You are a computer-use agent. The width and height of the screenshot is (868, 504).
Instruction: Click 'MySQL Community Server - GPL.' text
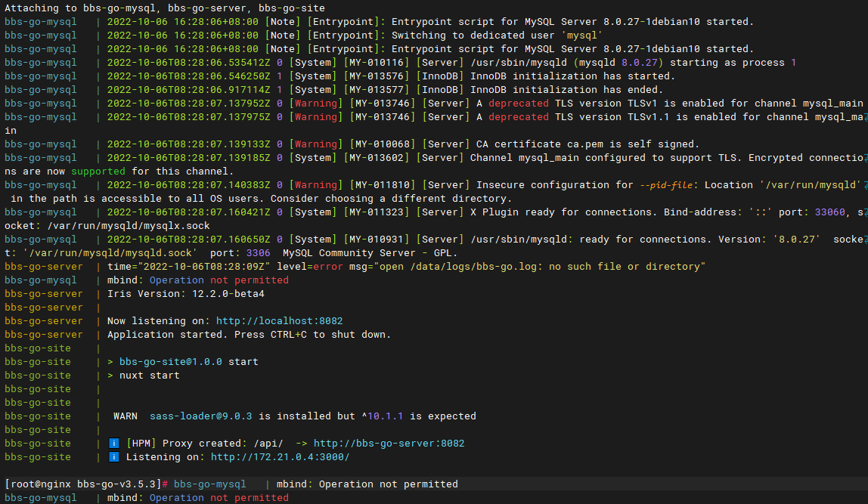coord(370,253)
